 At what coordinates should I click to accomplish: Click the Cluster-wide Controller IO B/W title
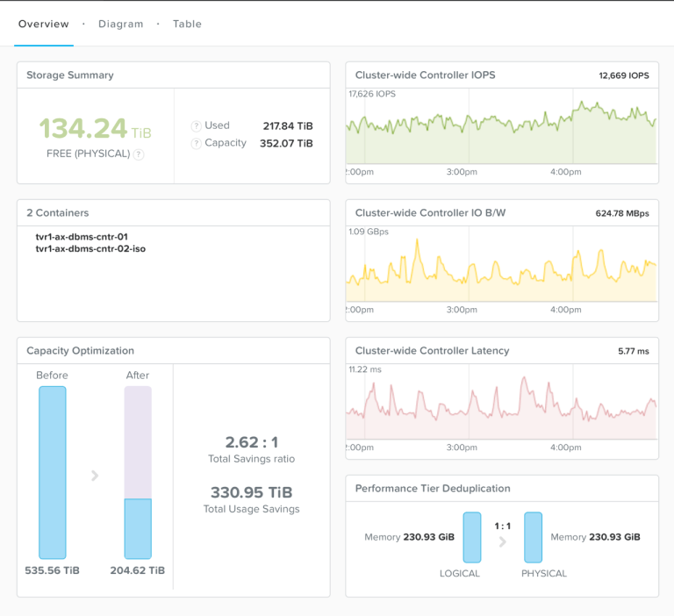(x=430, y=212)
